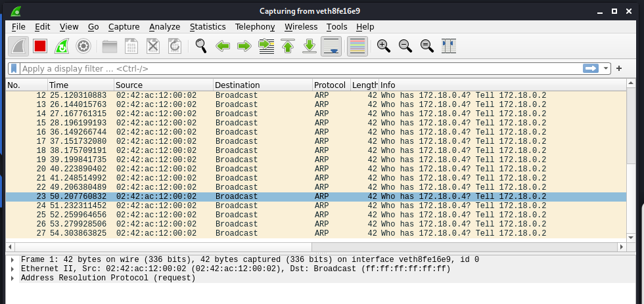
Task: Sort by the Source column header
Action: [x=164, y=85]
